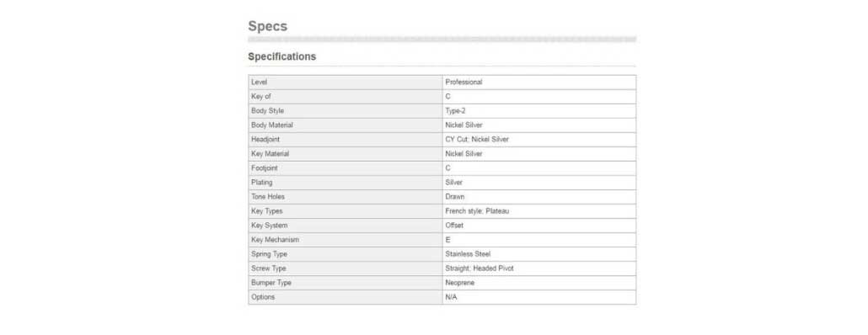Select the Headjoint row label
The image size is (868, 335).
[346, 140]
